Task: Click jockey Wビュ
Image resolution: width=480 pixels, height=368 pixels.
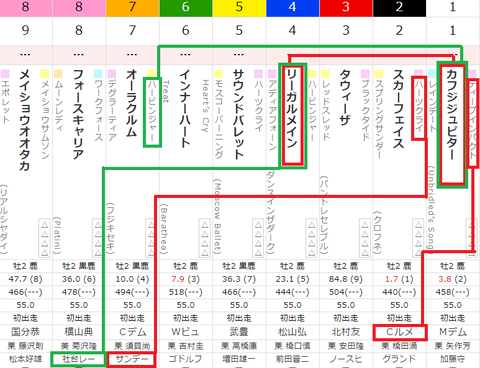Action: pos(186,332)
